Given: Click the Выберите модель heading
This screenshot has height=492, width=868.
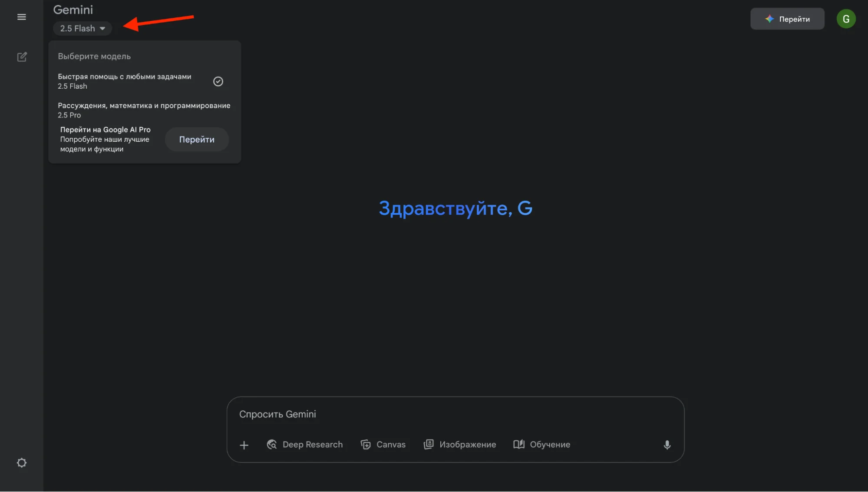Looking at the screenshot, I should point(94,57).
